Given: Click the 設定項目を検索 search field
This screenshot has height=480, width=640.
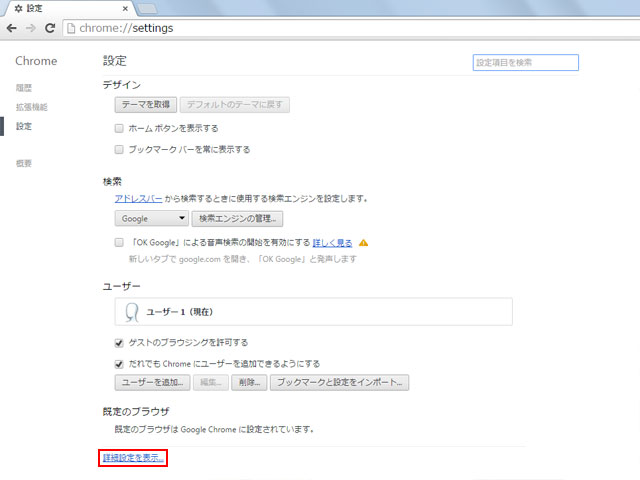Looking at the screenshot, I should [525, 62].
